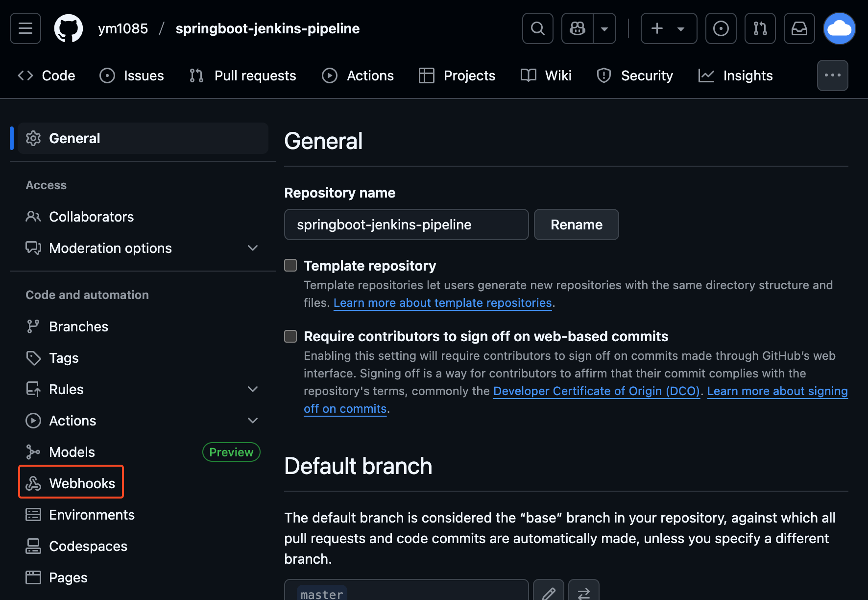Click the Models icon in sidebar

(33, 452)
